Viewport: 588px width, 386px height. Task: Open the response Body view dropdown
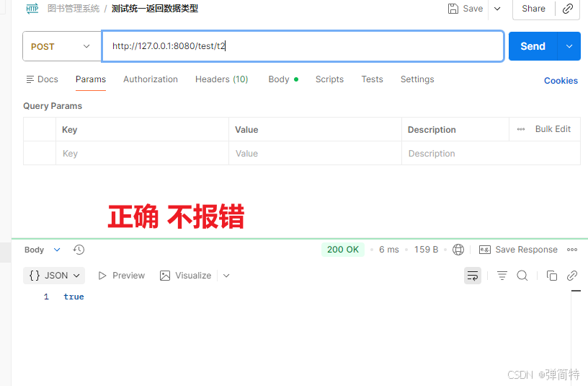(x=43, y=250)
